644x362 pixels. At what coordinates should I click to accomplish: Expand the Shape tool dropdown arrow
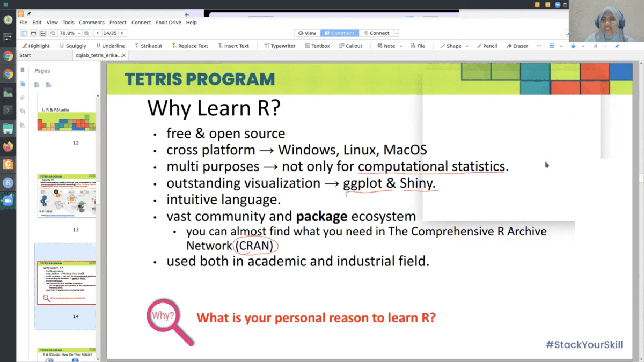pos(467,46)
